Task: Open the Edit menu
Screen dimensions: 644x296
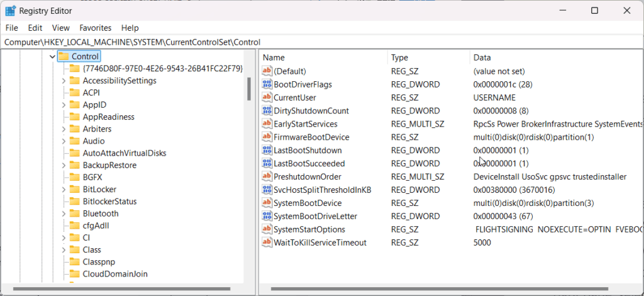Action: 35,28
